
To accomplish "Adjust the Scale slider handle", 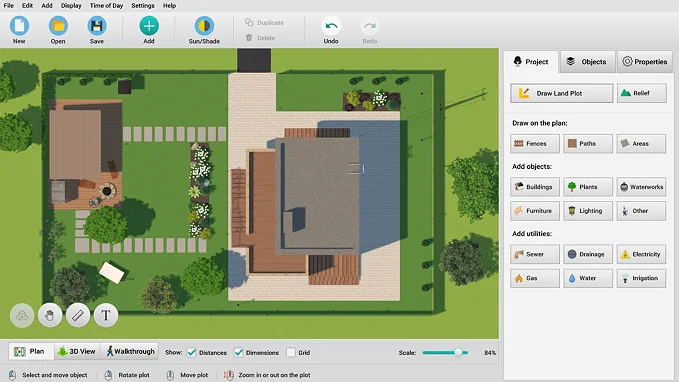I will [x=458, y=353].
